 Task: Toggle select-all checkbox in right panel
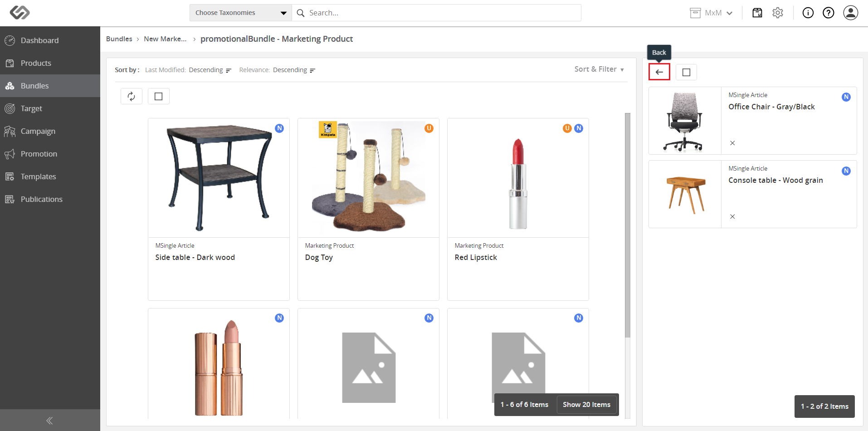[686, 72]
